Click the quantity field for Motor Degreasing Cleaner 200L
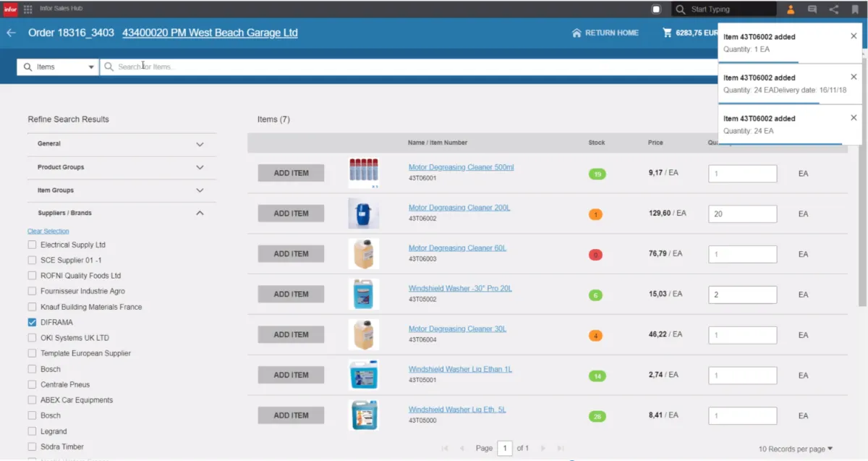The image size is (868, 461). [x=742, y=214]
